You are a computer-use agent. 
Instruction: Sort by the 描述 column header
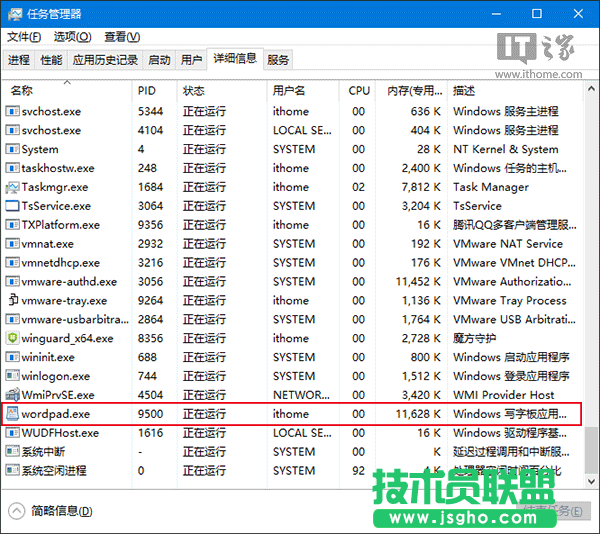515,91
